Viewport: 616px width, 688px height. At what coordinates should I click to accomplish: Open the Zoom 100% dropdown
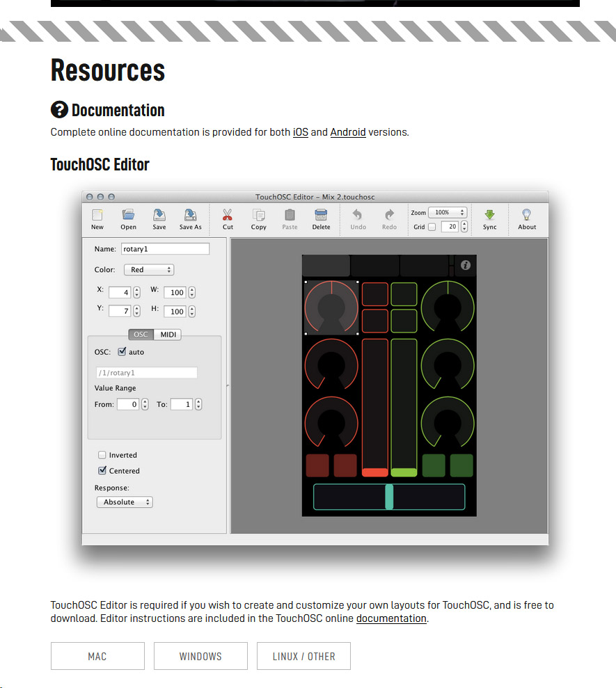[448, 212]
